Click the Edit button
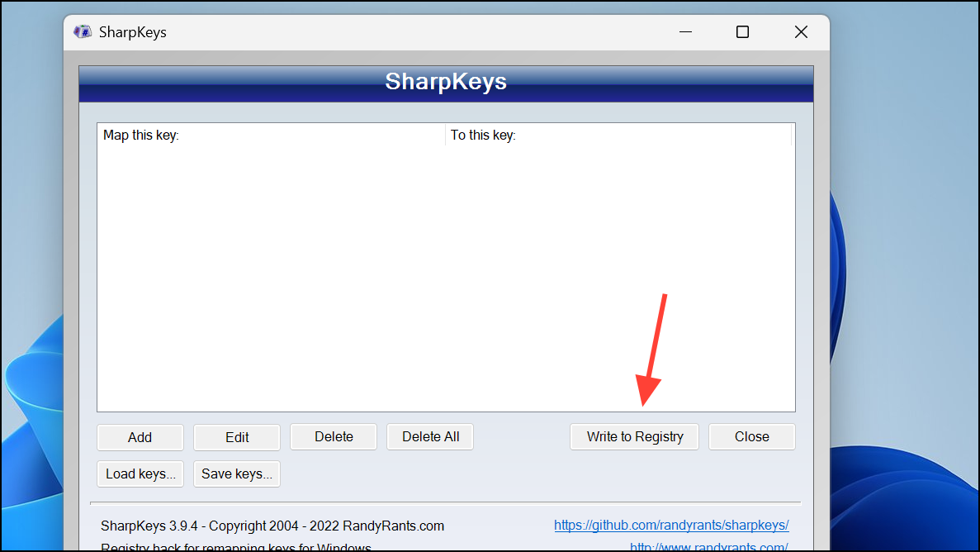This screenshot has height=552, width=980. 236,436
